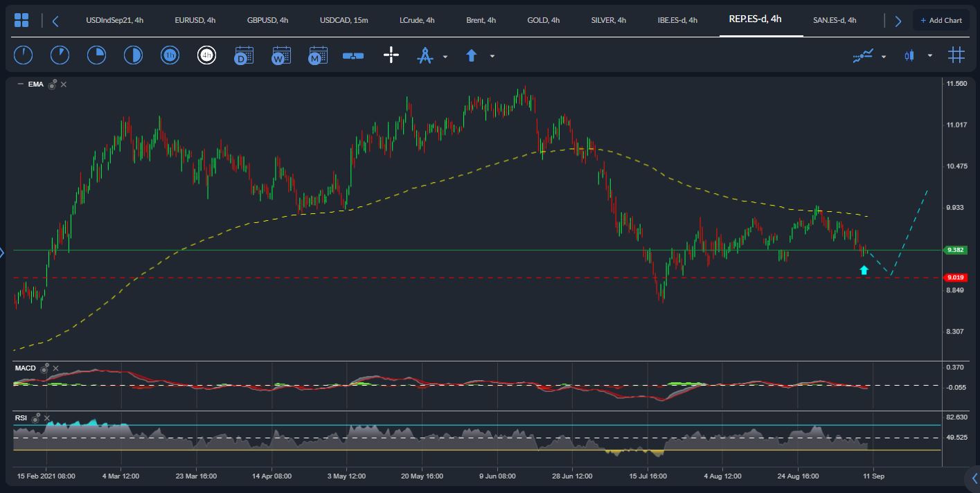Click the Add Chart button
Image resolution: width=980 pixels, height=493 pixels.
941,20
